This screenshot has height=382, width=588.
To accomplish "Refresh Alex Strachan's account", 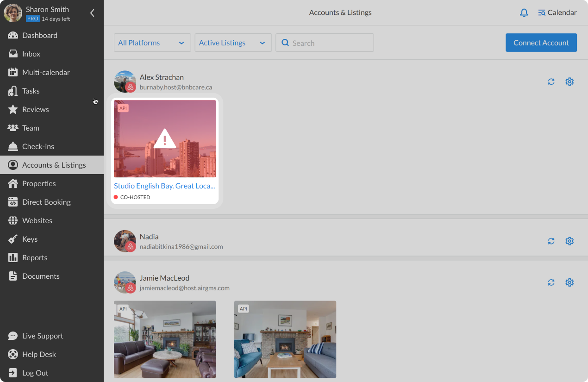I will click(551, 82).
